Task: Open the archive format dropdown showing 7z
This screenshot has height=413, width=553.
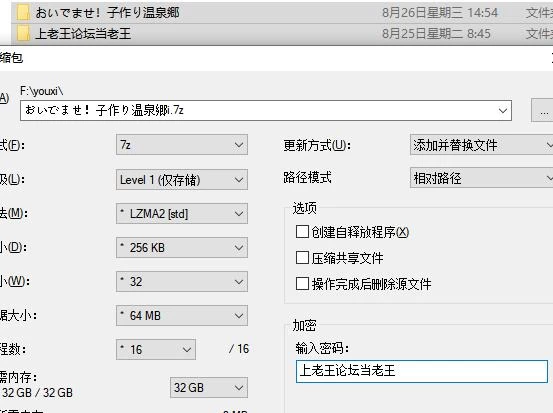Action: point(182,145)
